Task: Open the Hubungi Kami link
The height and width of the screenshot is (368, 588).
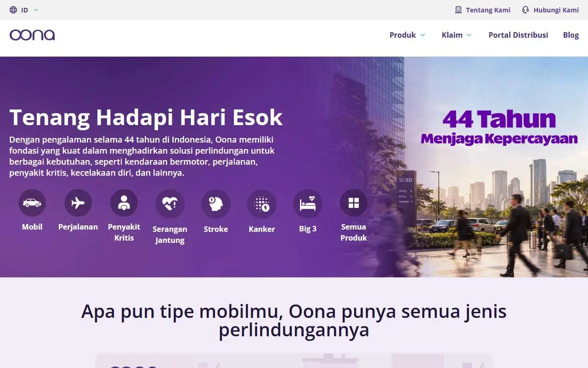Action: click(x=556, y=10)
